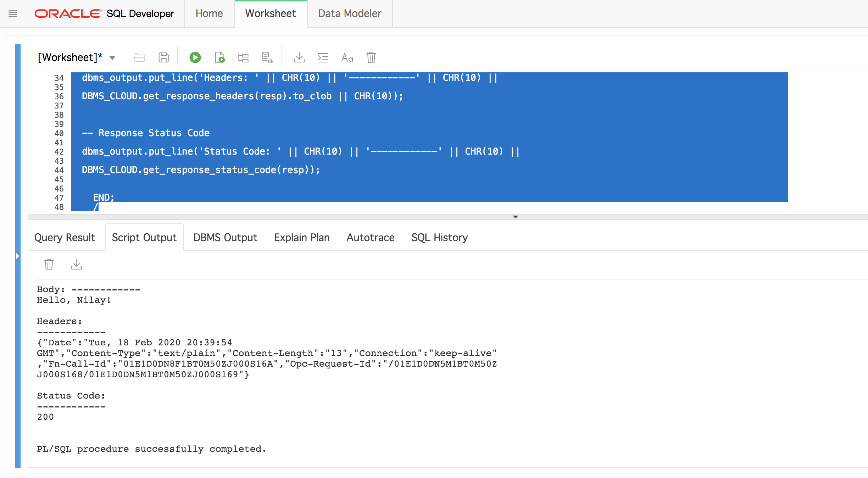Click the Explain Plan toolbar icon
868x478 pixels.
click(x=243, y=57)
